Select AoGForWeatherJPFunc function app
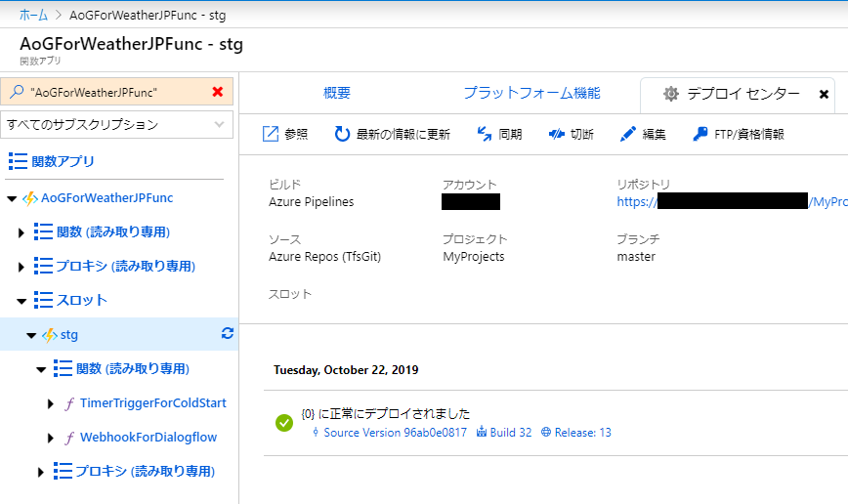This screenshot has width=848, height=504. tap(107, 198)
